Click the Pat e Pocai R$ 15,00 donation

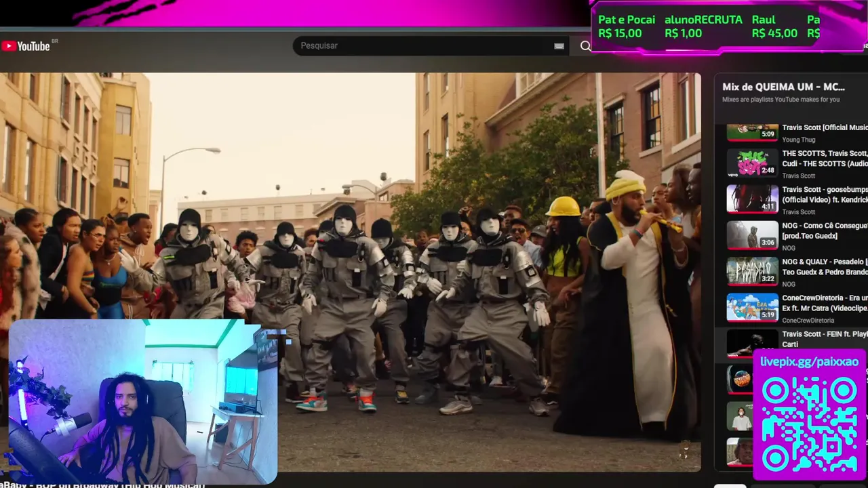tap(626, 26)
